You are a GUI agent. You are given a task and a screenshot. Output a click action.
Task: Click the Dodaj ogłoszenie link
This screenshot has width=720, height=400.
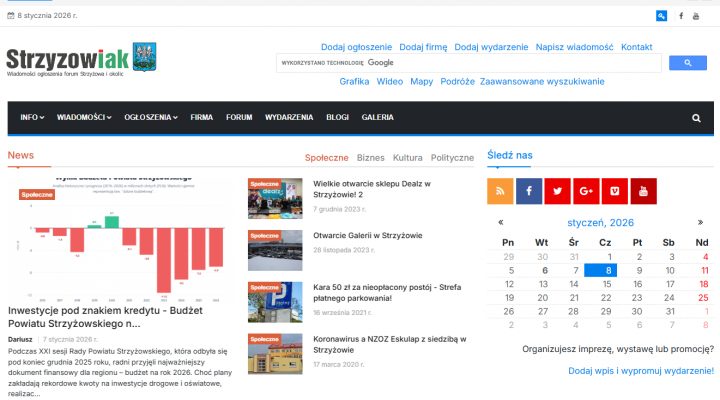pyautogui.click(x=356, y=47)
